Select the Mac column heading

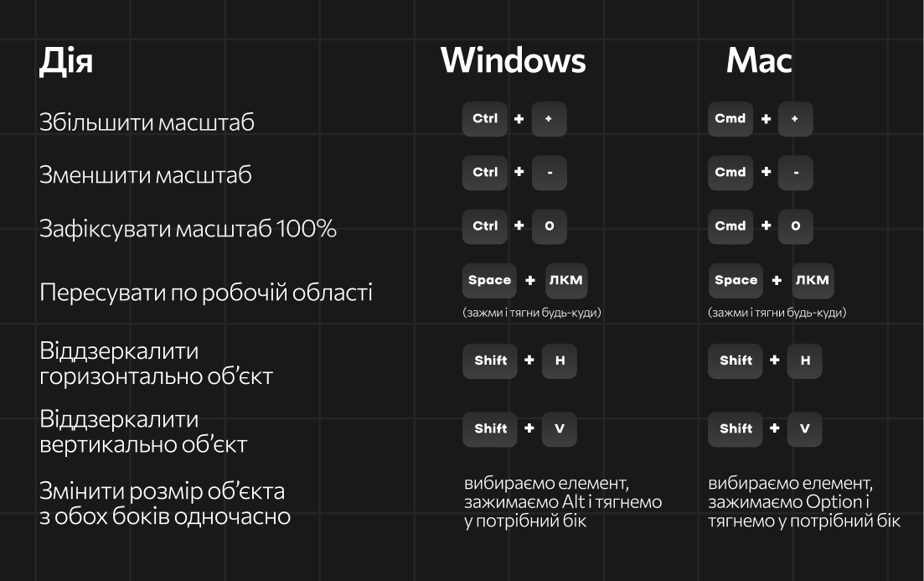click(x=759, y=60)
